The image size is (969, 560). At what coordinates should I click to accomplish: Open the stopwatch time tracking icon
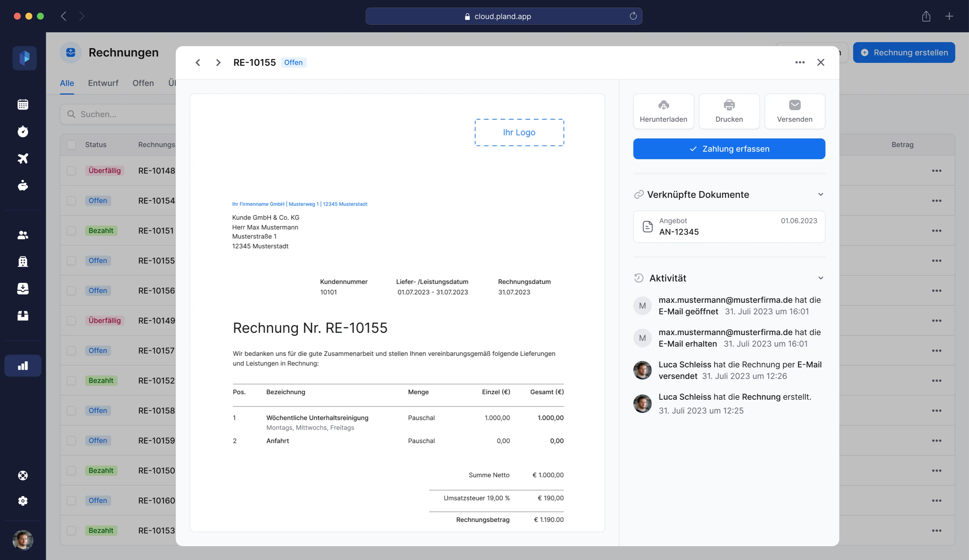(23, 131)
